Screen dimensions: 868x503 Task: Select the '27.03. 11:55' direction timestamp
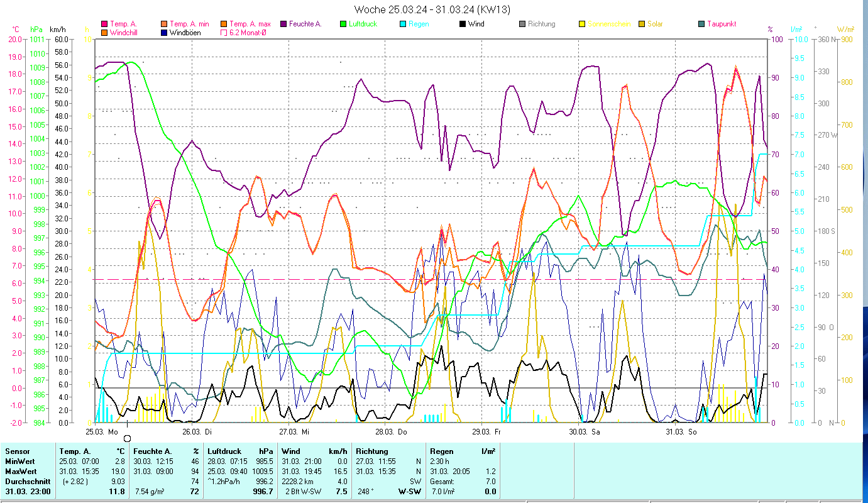click(376, 462)
